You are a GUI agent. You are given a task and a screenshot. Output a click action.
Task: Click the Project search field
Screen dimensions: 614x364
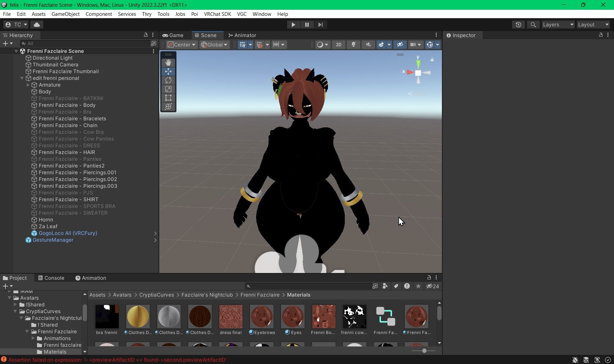(x=308, y=286)
